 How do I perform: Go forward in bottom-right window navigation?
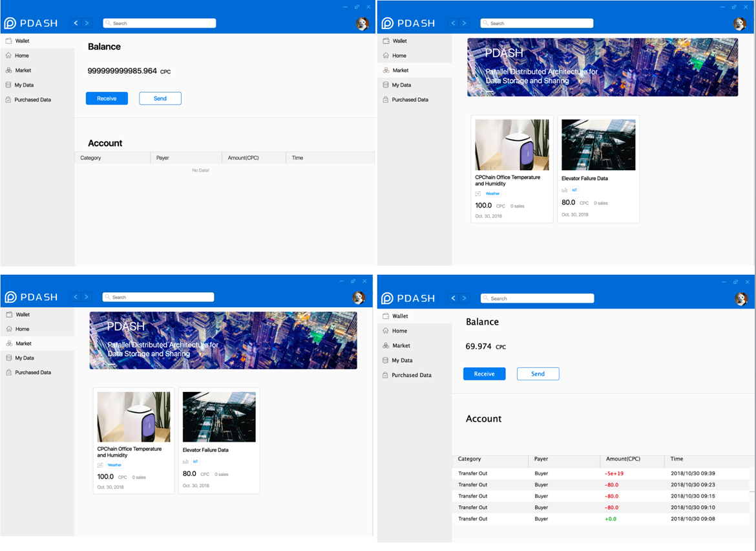pyautogui.click(x=465, y=298)
